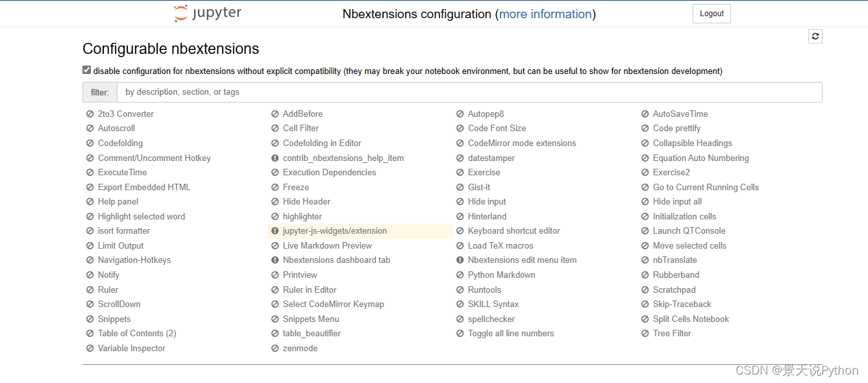Screen dimensions: 868x383
Task: Click the disabled icon next to Codefolding
Action: tap(90, 143)
